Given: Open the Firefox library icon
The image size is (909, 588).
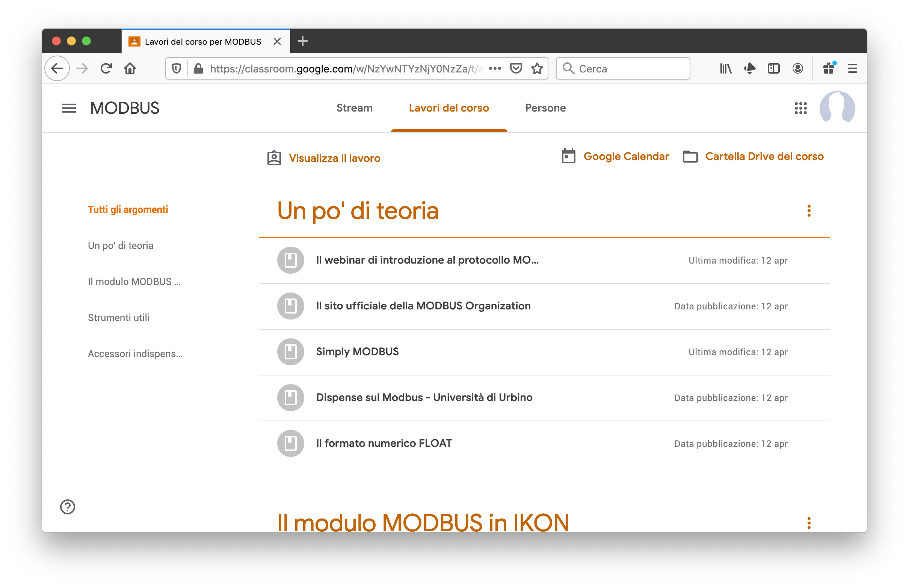Looking at the screenshot, I should 726,69.
